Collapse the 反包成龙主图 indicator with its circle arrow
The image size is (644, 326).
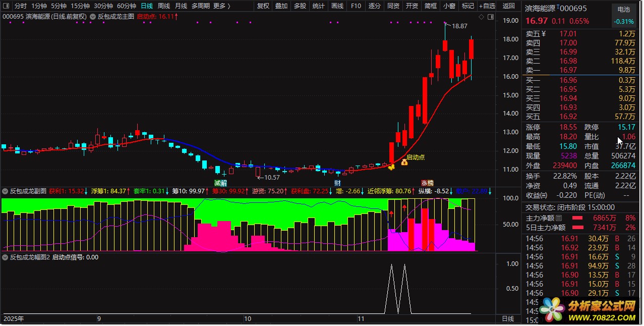(x=92, y=16)
